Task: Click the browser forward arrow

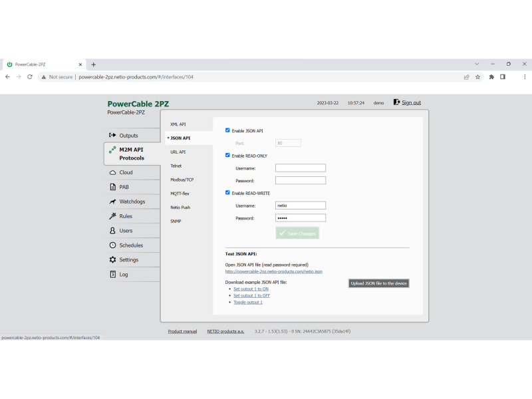Action: coord(19,77)
